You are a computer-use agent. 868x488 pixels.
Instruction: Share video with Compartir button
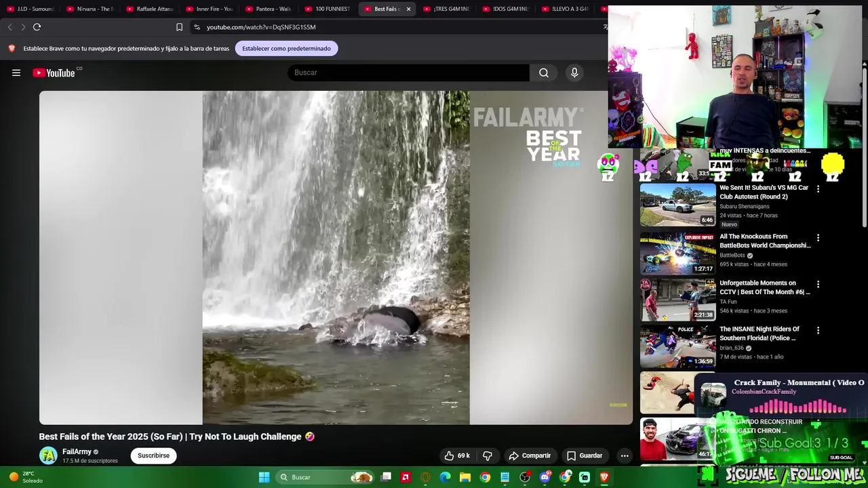click(530, 455)
